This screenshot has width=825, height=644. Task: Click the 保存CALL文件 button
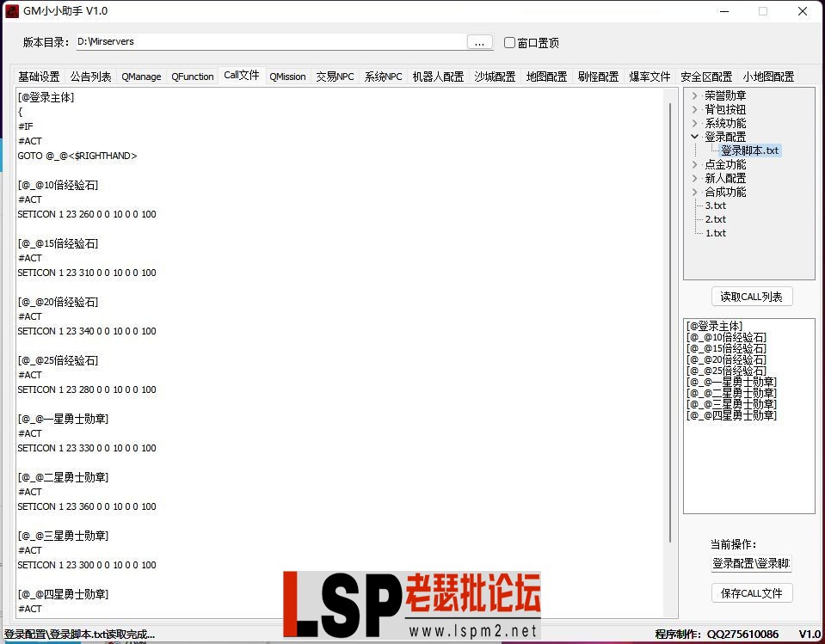[x=752, y=593]
